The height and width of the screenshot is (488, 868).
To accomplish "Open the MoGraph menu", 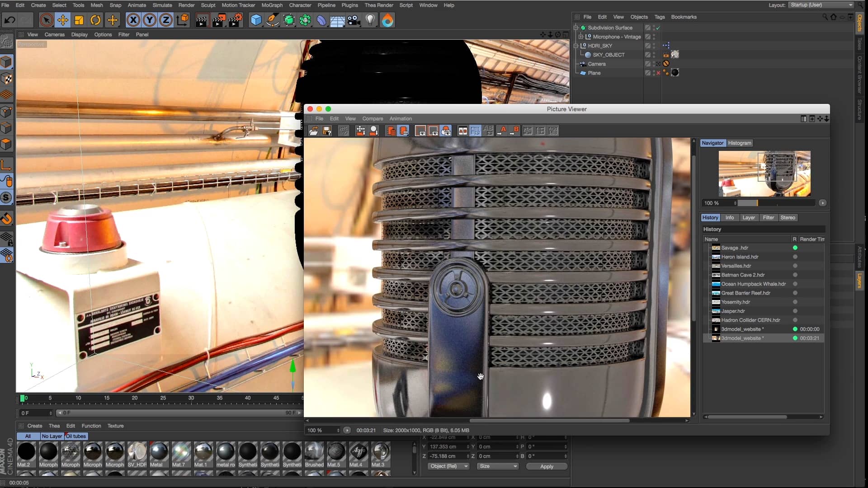I will [272, 5].
